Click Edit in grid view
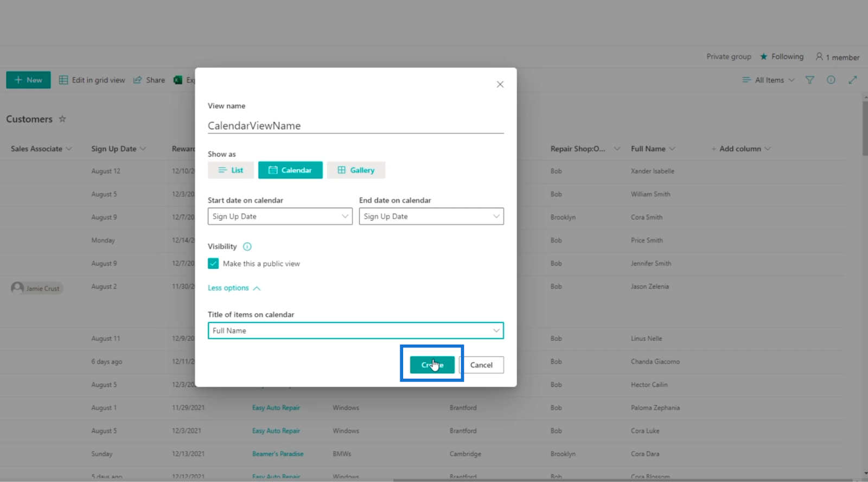The image size is (868, 482). click(x=92, y=80)
